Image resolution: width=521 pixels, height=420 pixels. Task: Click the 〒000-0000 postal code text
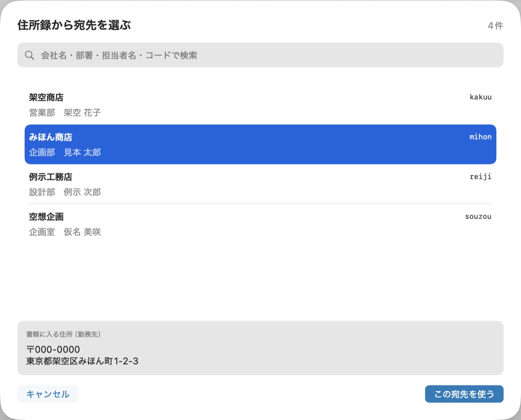pyautogui.click(x=53, y=350)
